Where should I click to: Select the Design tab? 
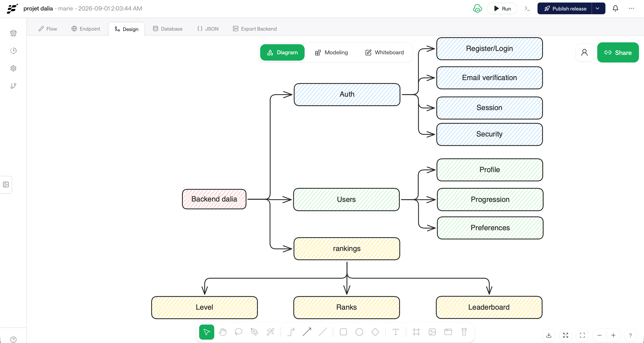coord(126,29)
